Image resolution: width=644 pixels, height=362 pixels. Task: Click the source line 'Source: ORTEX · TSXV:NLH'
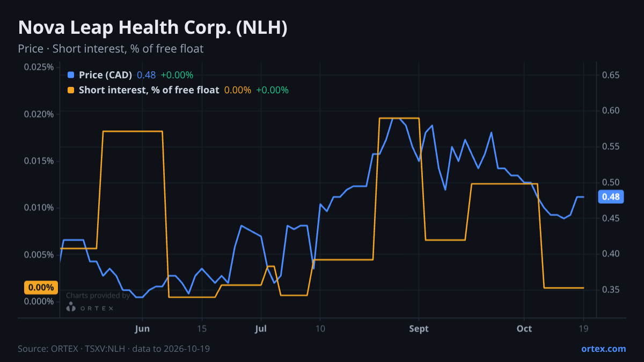[71, 349]
